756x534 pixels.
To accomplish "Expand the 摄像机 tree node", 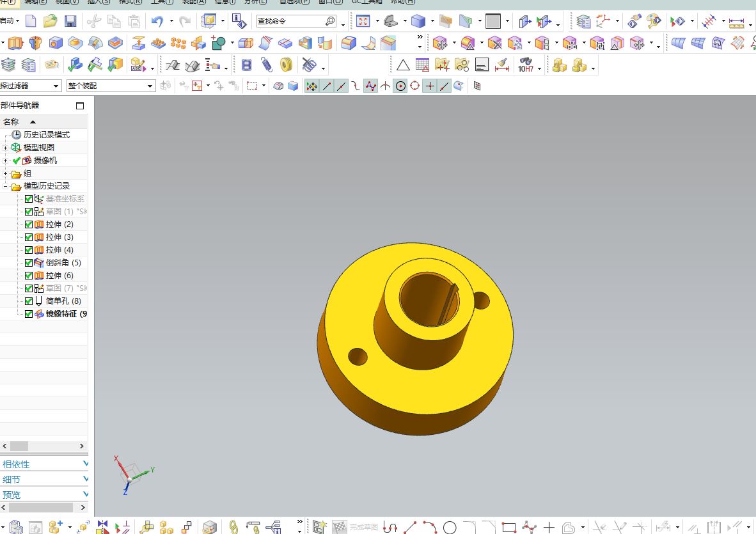I will (5, 161).
